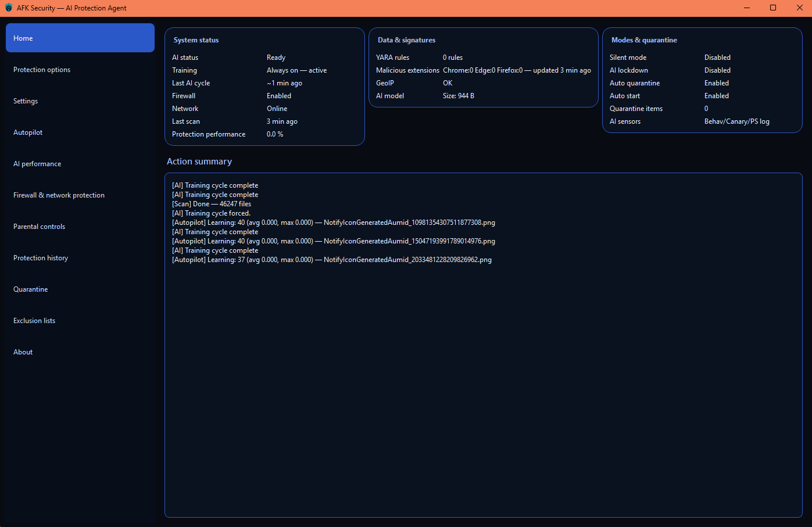The width and height of the screenshot is (812, 527).
Task: Open the AI performance page
Action: point(37,164)
